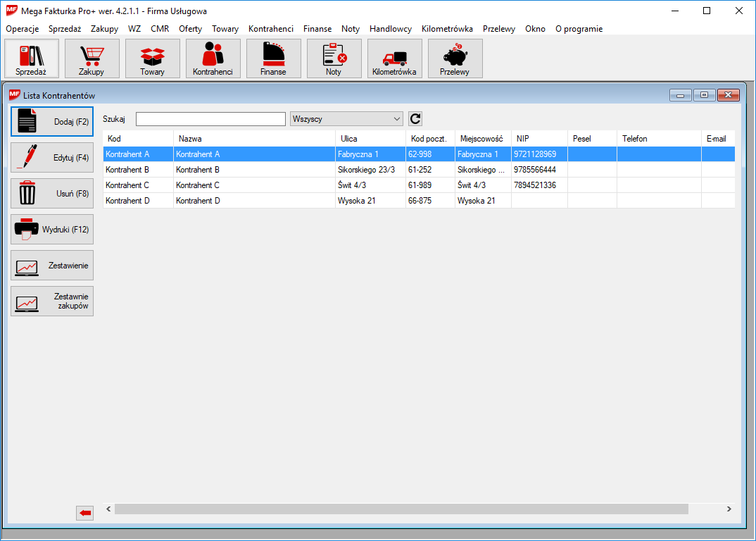Screen dimensions: 756x541
Task: Open the Kilometrówka truck module
Action: [x=394, y=58]
